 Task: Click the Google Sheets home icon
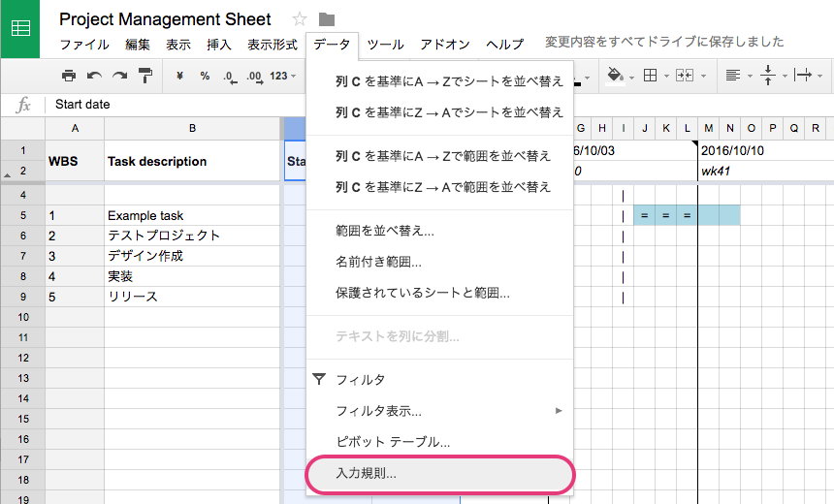pos(20,28)
